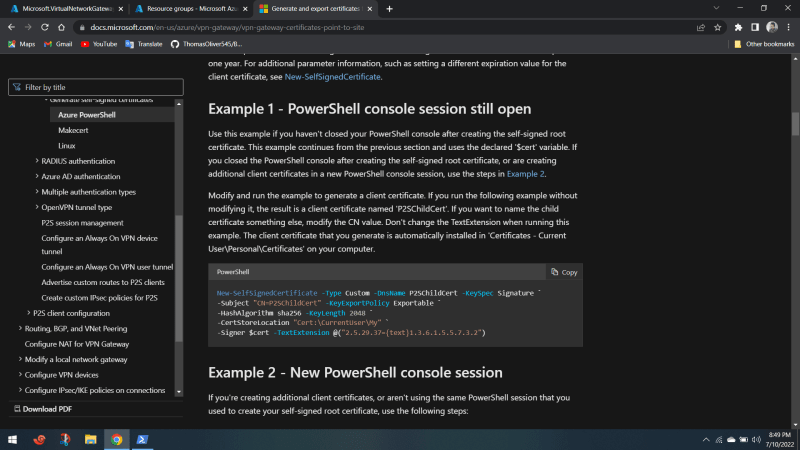This screenshot has width=800, height=450.
Task: Open the Gmail bookmark
Action: [x=58, y=44]
